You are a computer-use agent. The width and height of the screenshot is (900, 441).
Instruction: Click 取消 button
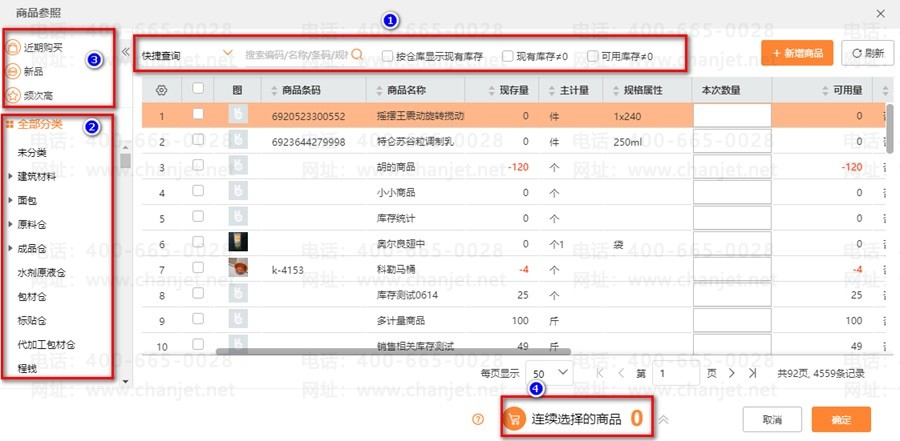[773, 419]
